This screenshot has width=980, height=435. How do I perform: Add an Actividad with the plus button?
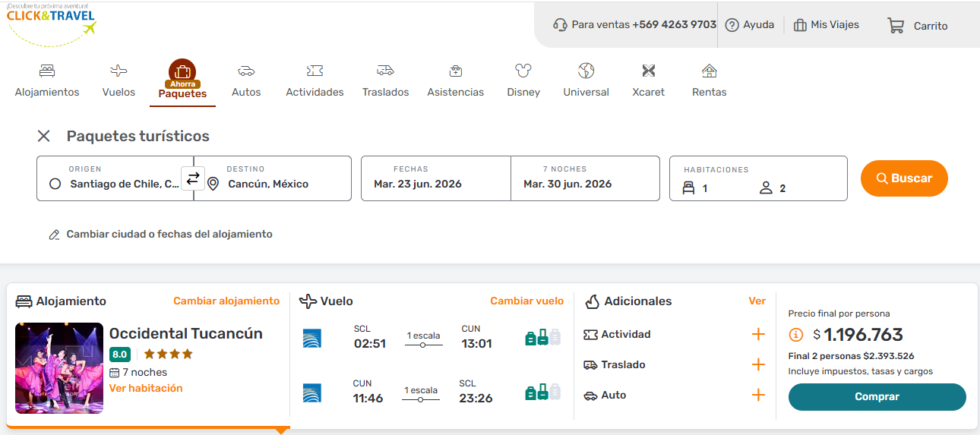pos(757,335)
